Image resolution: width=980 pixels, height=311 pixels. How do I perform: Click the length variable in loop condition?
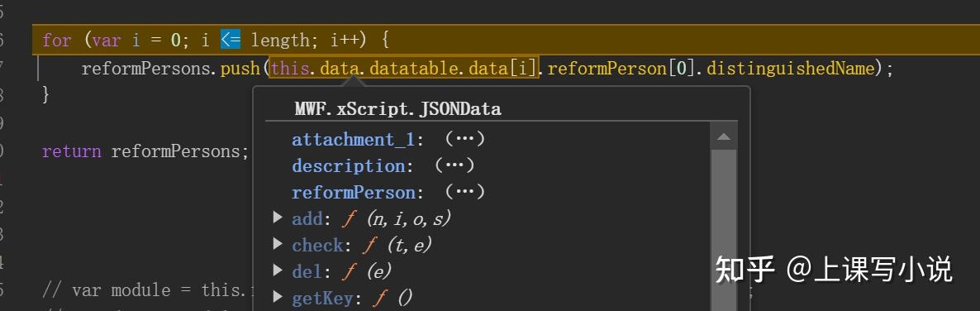[280, 41]
